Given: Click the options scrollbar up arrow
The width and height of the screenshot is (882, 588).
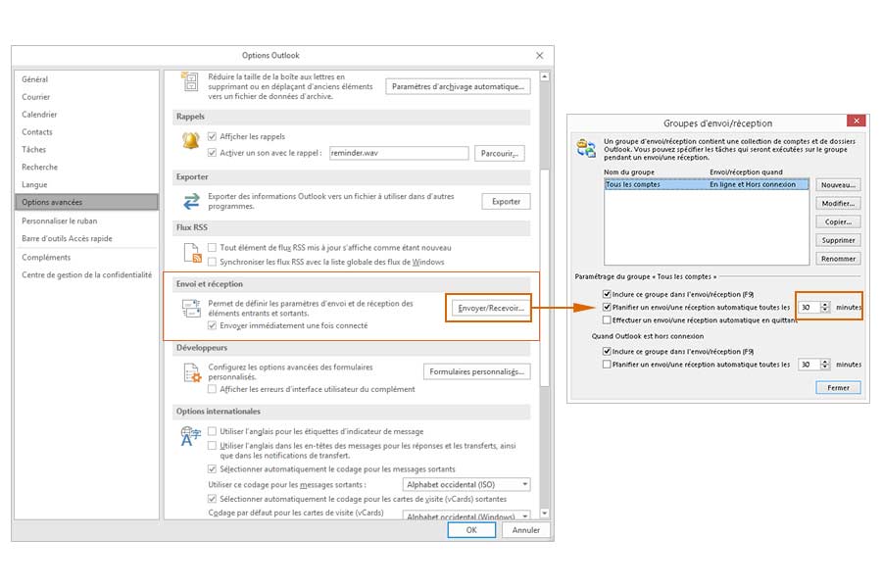Looking at the screenshot, I should pos(545,76).
